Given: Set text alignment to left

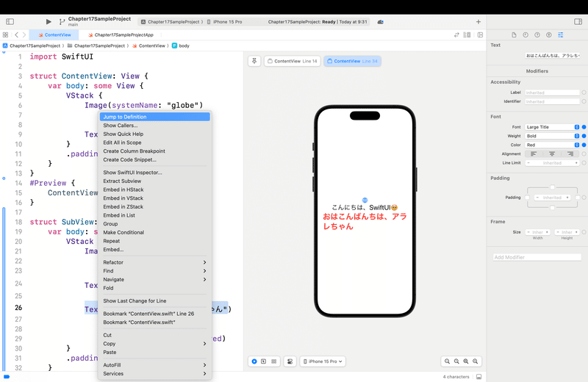Looking at the screenshot, I should tap(534, 154).
